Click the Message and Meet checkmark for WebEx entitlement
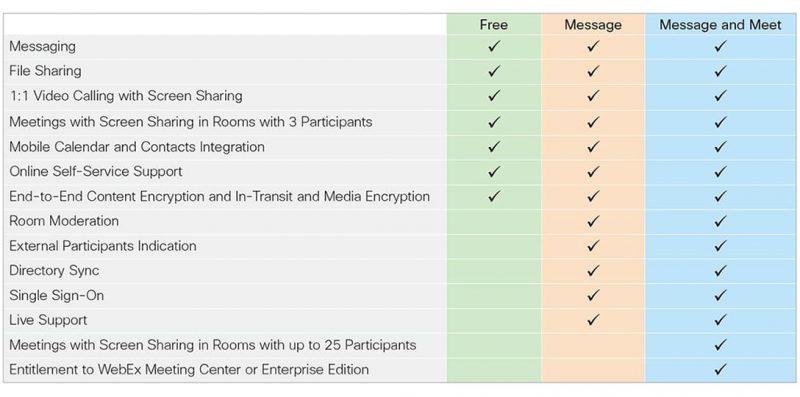The height and width of the screenshot is (397, 800). point(720,369)
